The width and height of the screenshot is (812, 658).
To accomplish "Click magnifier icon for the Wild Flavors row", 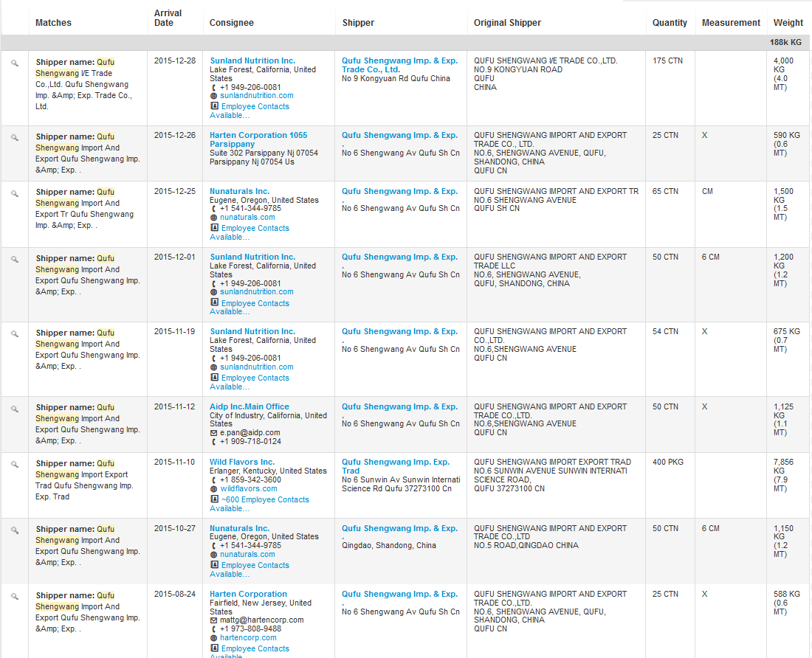I will point(15,465).
